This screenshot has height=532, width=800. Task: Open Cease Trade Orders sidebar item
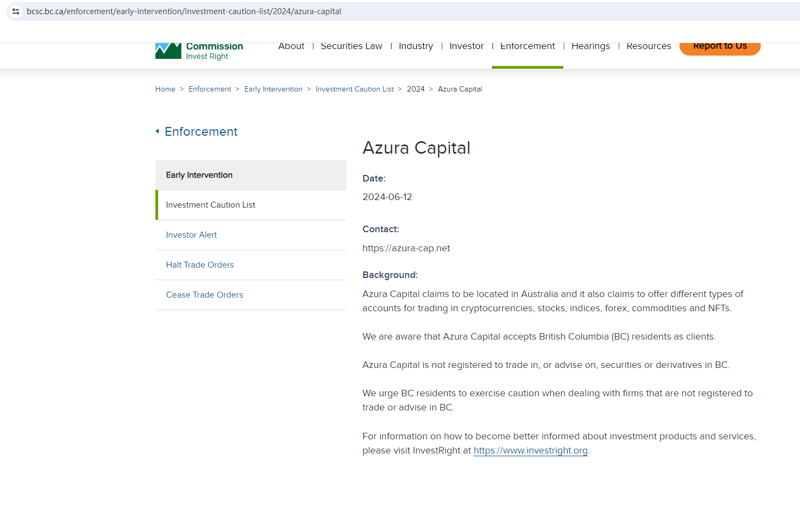coord(204,295)
